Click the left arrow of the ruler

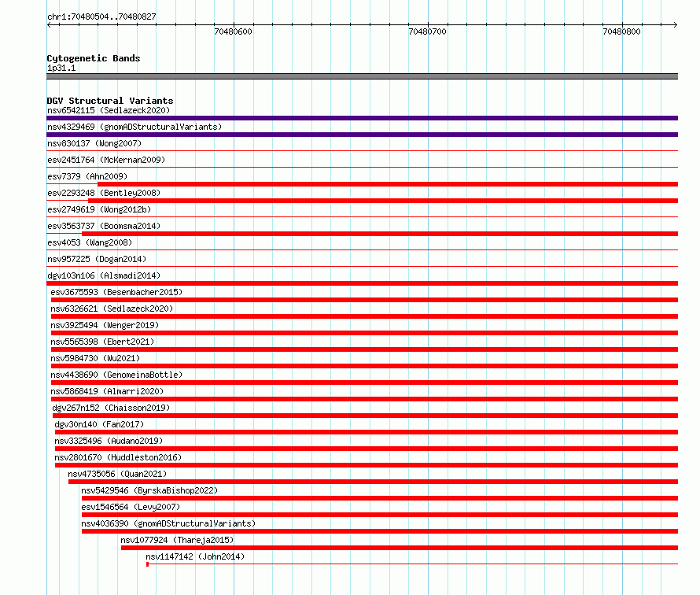(49, 24)
